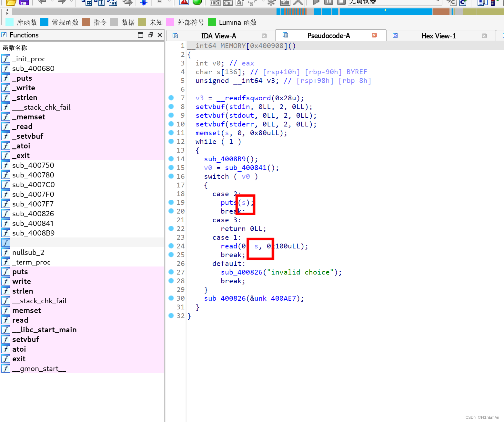The width and height of the screenshot is (504, 422).
Task: Click the function icon beside __gmon_start__
Action: (6, 368)
